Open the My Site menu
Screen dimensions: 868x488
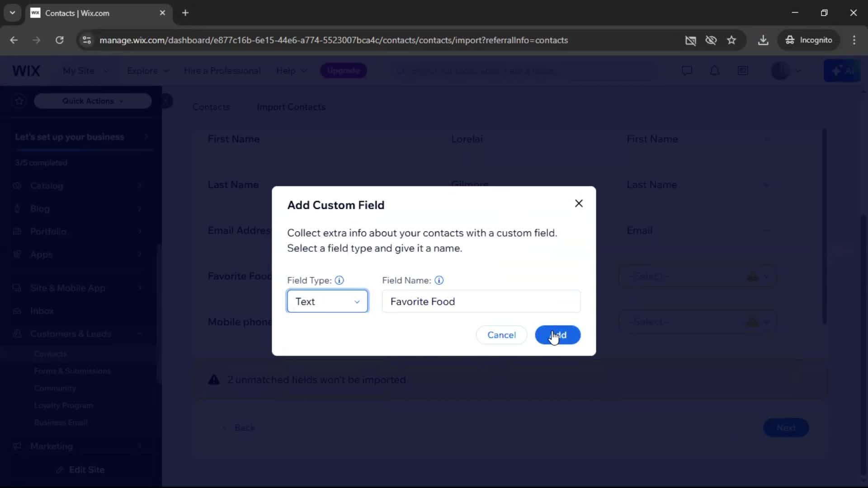coord(85,71)
